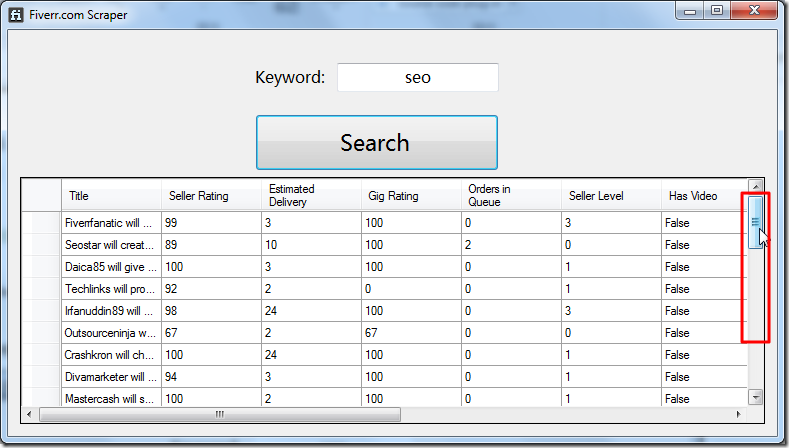Select the 'Daica85 will give ...' title cell
789x448 pixels.
point(111,267)
